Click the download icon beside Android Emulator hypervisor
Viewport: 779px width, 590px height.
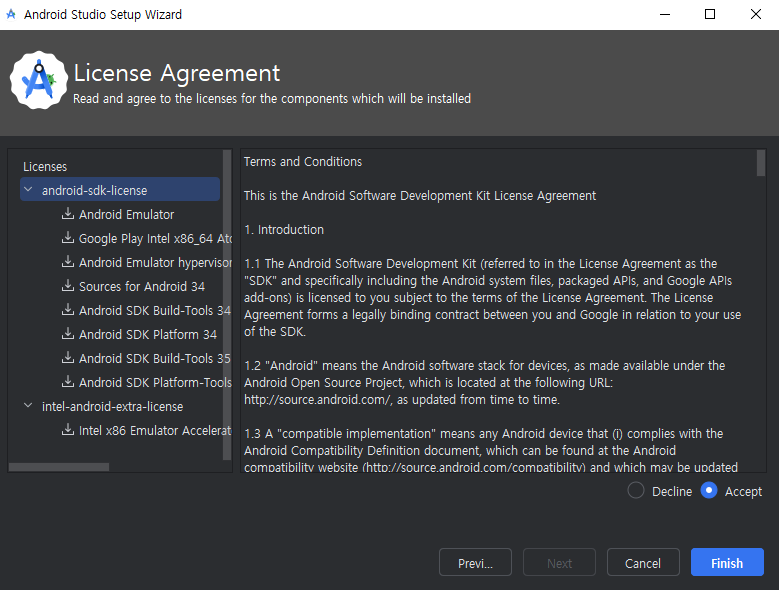click(x=68, y=261)
